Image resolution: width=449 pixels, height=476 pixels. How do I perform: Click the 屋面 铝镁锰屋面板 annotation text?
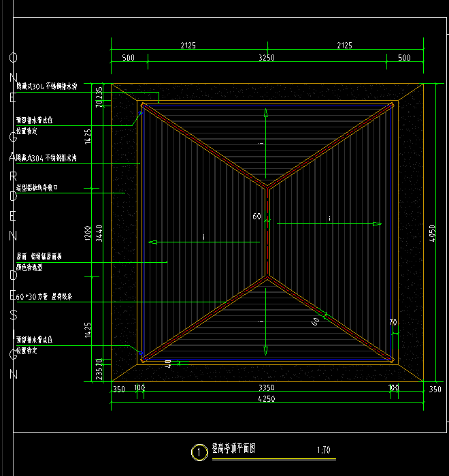[x=39, y=257]
